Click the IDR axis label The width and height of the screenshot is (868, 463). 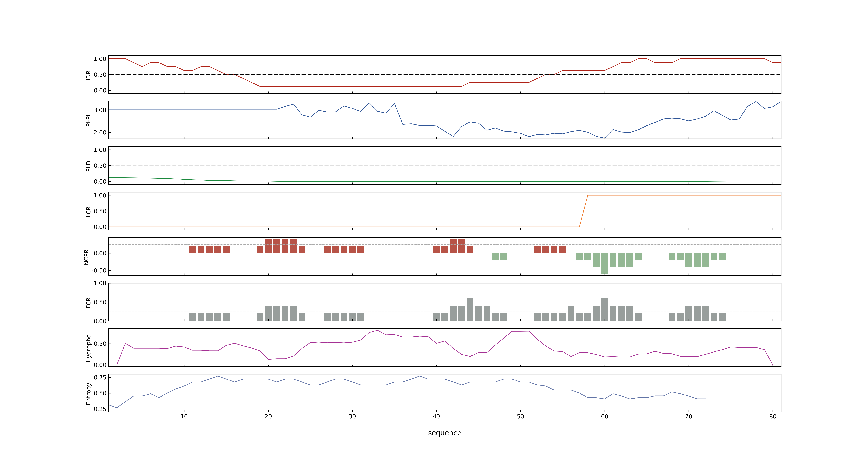point(88,75)
